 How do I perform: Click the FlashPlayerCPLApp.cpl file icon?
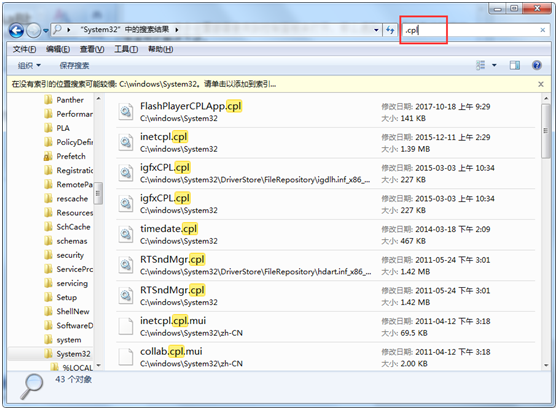126,112
